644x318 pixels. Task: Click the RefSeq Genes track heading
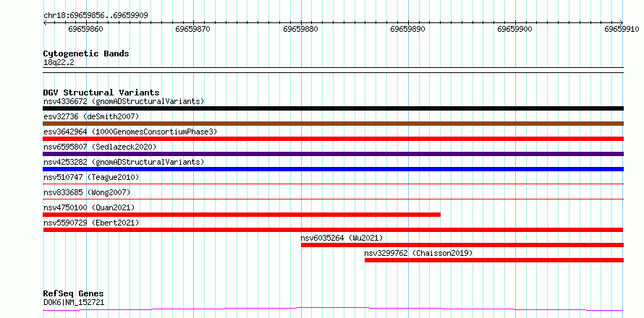pos(73,294)
